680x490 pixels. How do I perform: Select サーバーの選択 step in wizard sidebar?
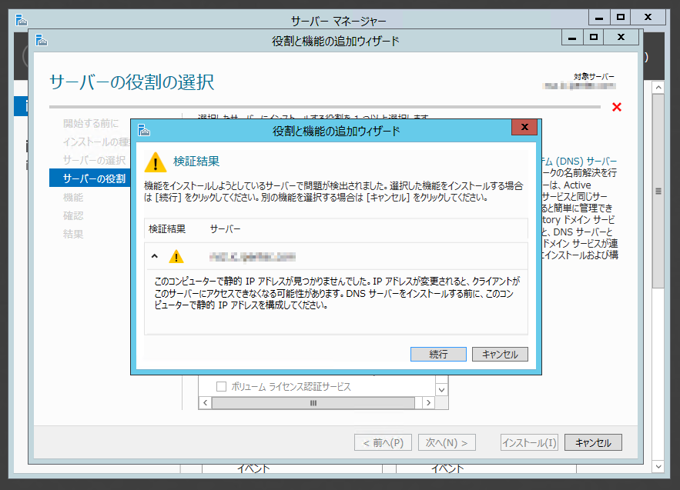coord(94,160)
